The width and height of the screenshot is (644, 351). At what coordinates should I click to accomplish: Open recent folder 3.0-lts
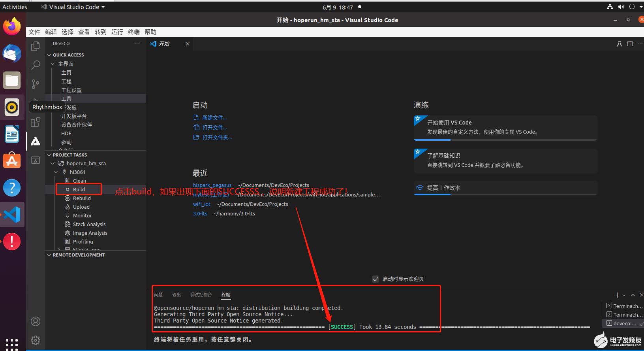(200, 213)
